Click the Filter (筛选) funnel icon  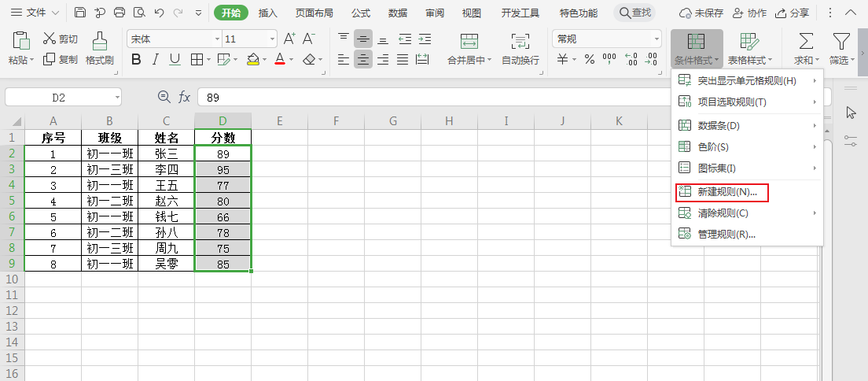pyautogui.click(x=841, y=41)
